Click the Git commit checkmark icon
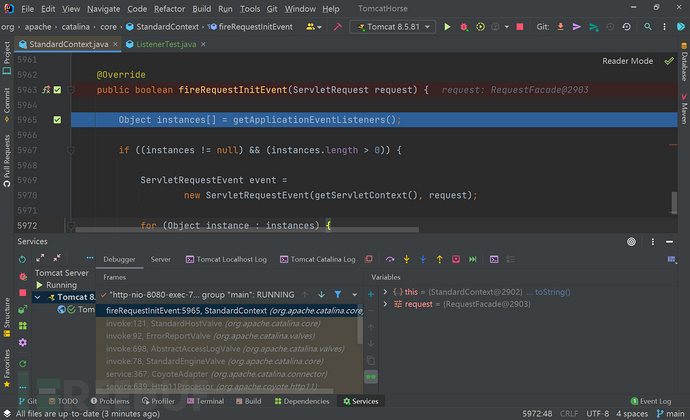Screen dimensions: 690x420 pyautogui.click(x=576, y=26)
